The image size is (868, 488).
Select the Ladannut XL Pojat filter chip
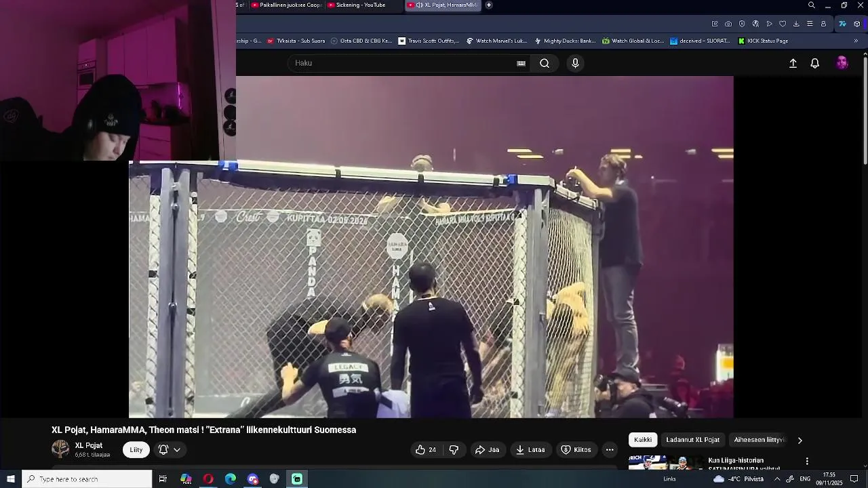(692, 440)
